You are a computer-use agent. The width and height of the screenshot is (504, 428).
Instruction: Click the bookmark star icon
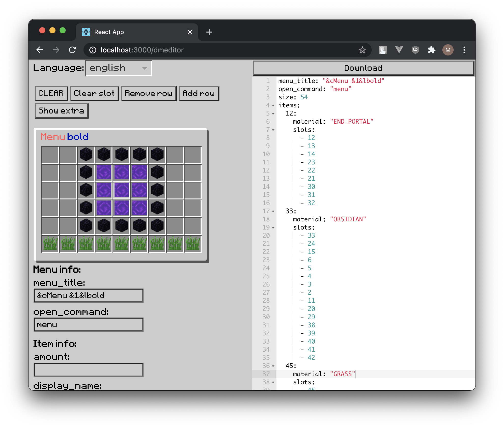(x=362, y=50)
